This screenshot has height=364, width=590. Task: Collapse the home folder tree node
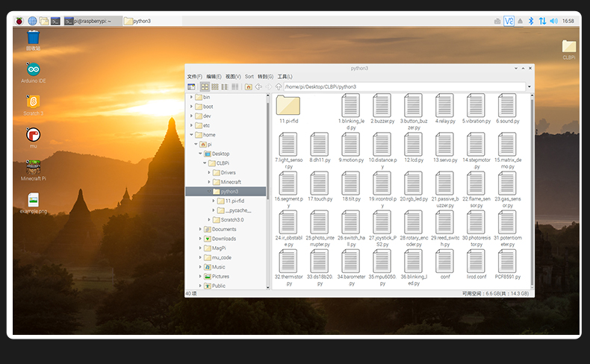click(x=191, y=135)
